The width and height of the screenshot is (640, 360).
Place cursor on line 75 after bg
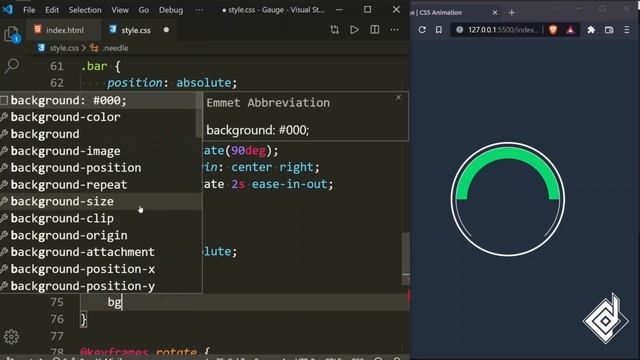122,302
